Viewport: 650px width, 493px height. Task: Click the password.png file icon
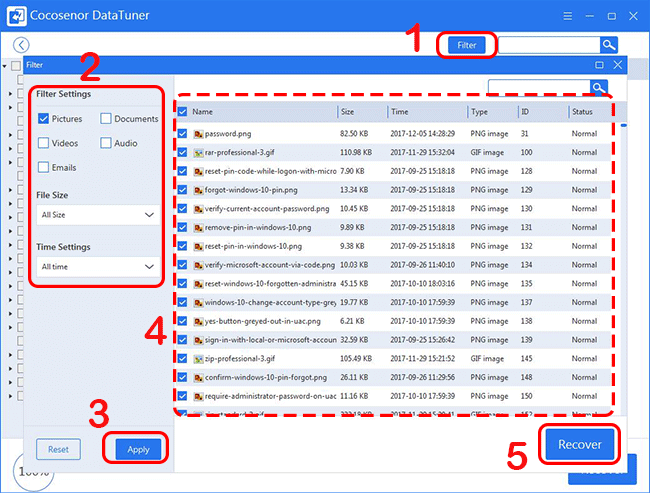pyautogui.click(x=198, y=134)
